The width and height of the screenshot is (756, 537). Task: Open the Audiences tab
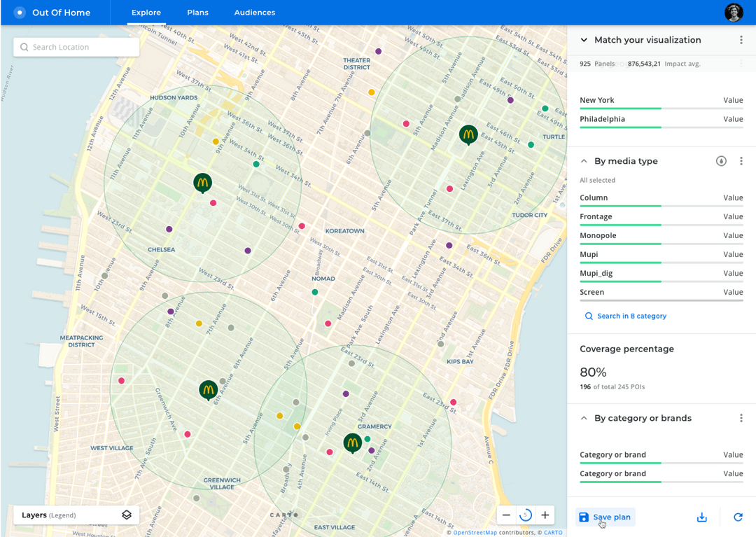[254, 12]
